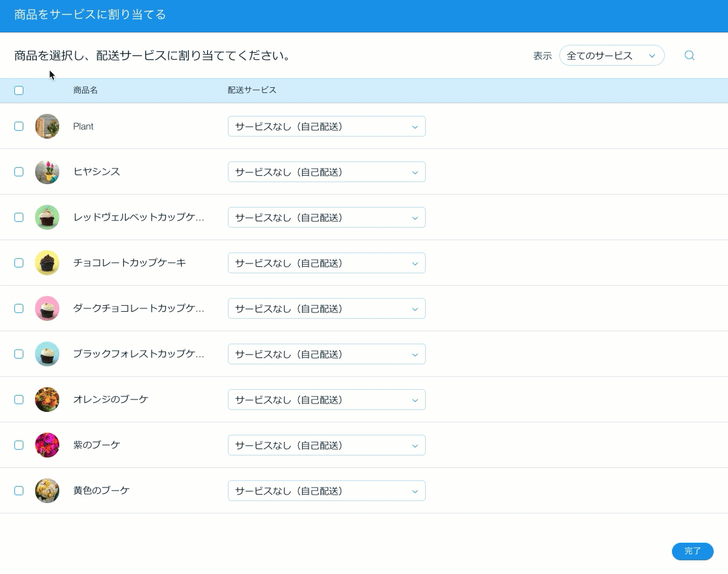Click the 商品名 column header

pos(85,90)
